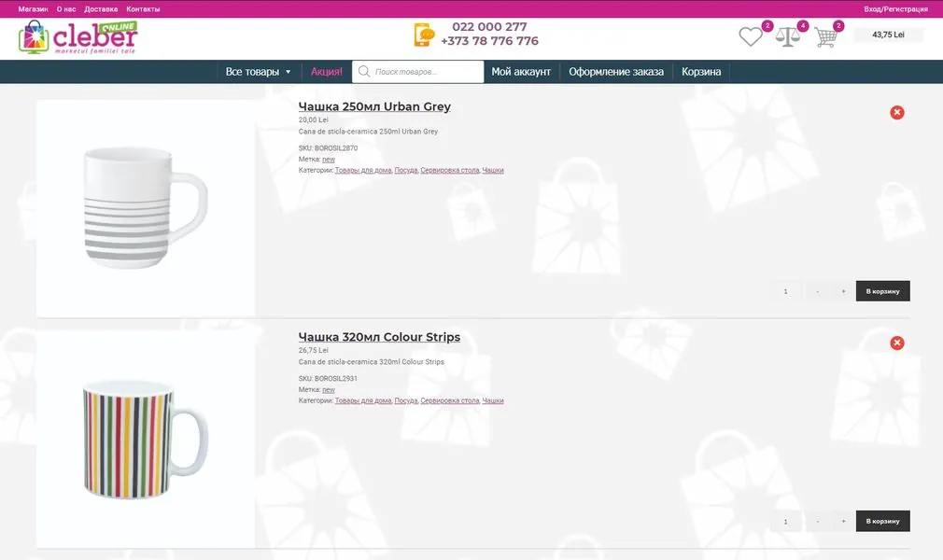Decrease quantity for Urban Grey mug
The width and height of the screenshot is (943, 560).
coord(817,291)
